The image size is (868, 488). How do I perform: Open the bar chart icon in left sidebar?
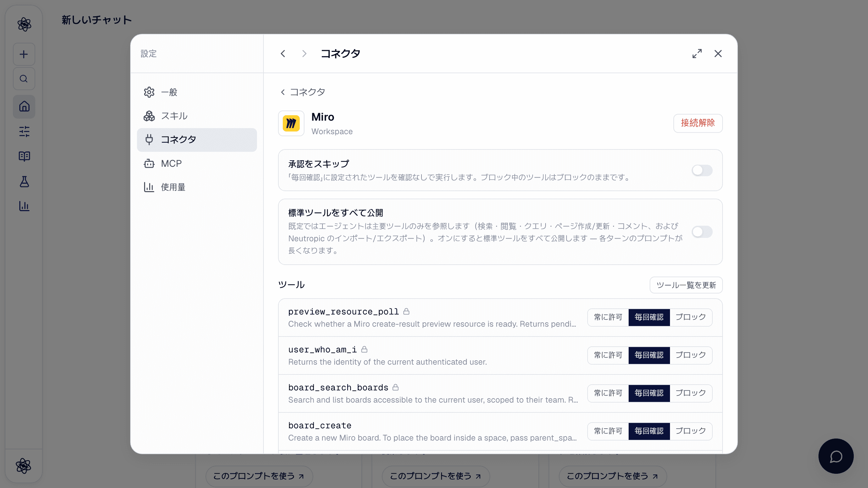[24, 206]
